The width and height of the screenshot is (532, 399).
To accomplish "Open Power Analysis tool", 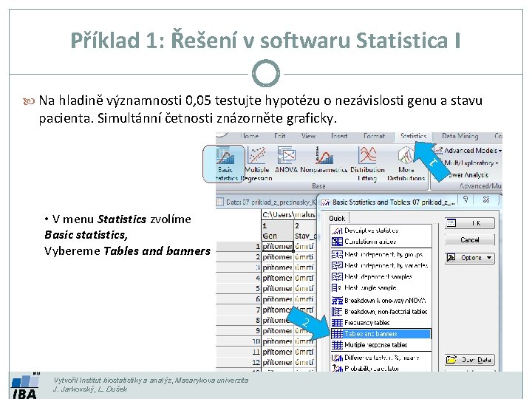I will click(468, 175).
